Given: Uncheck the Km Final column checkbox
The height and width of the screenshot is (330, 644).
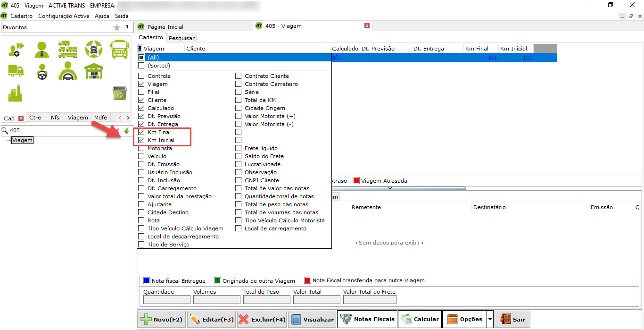Looking at the screenshot, I should click(141, 132).
